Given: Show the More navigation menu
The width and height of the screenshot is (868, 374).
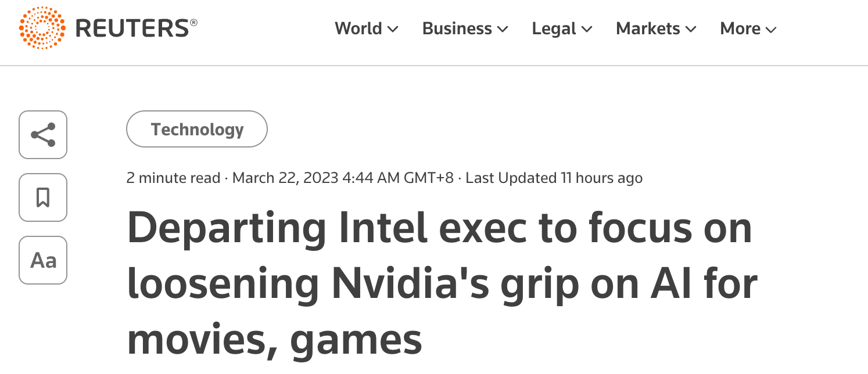Looking at the screenshot, I should pyautogui.click(x=740, y=28).
